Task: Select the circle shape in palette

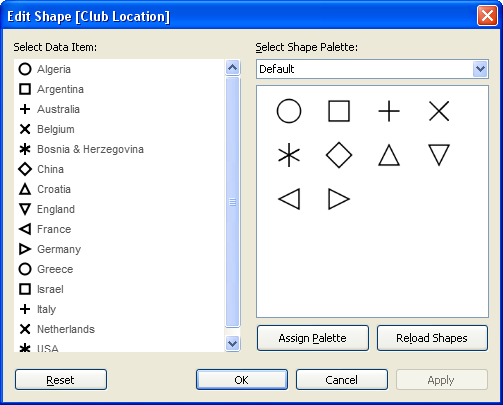Action: tap(289, 111)
